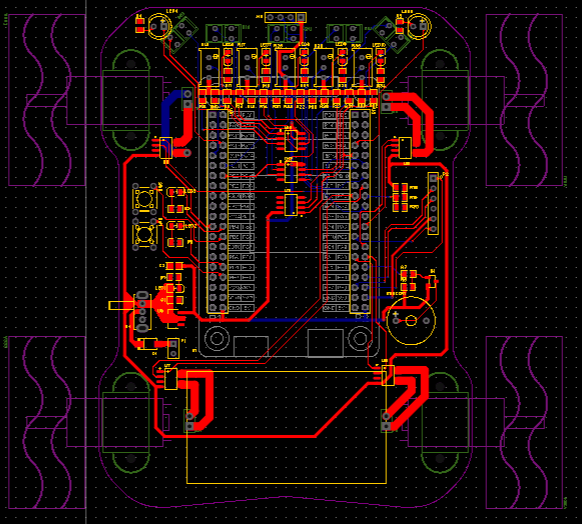Viewport: 582px width, 524px height.
Task: Select the lowest center SOIC chip footprint
Action: 291,204
